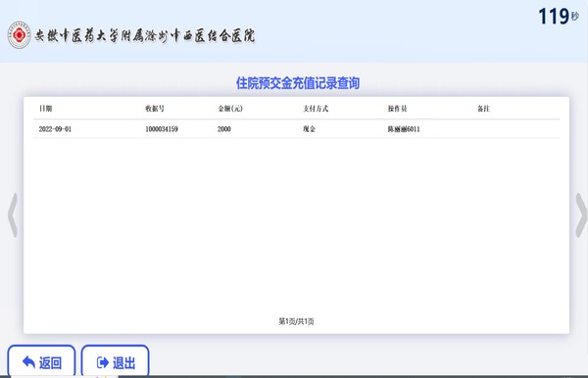The image size is (588, 378).
Task: Click operator cell 陈丽丽6011
Action: pyautogui.click(x=404, y=129)
